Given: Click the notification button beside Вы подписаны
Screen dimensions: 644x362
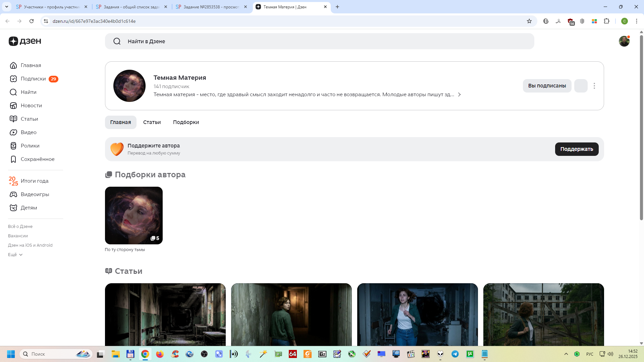Looking at the screenshot, I should 581,86.
